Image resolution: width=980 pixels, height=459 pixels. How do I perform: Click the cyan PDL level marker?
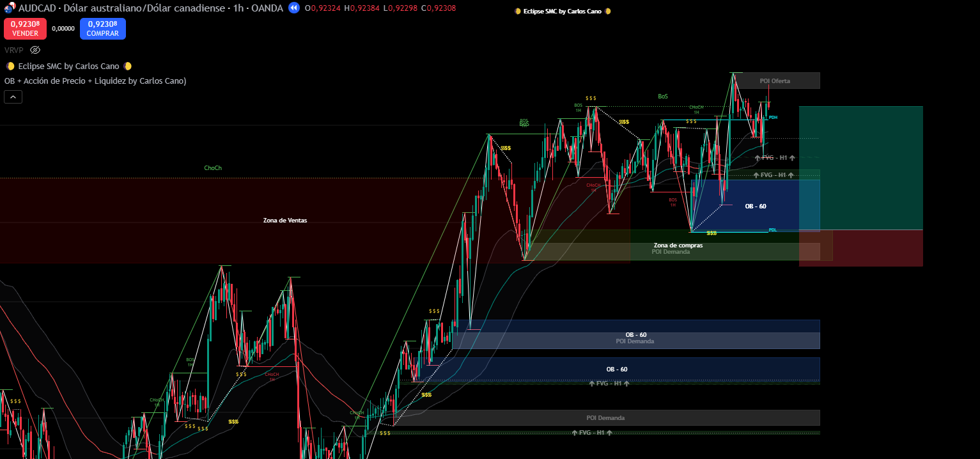pyautogui.click(x=772, y=230)
